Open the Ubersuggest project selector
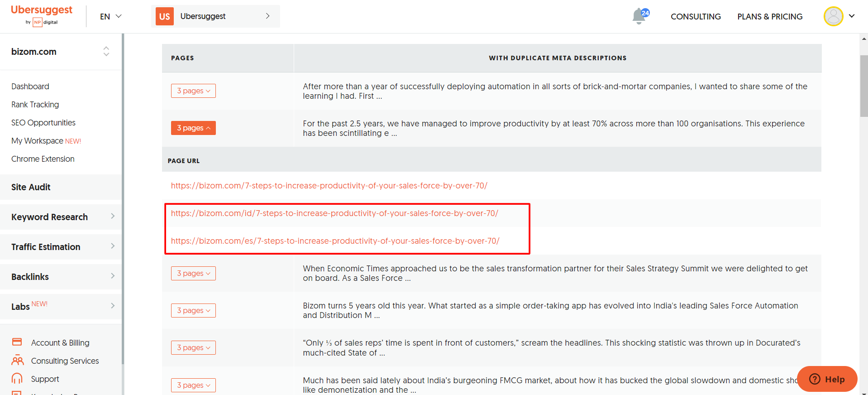Image resolution: width=868 pixels, height=395 pixels. point(215,16)
